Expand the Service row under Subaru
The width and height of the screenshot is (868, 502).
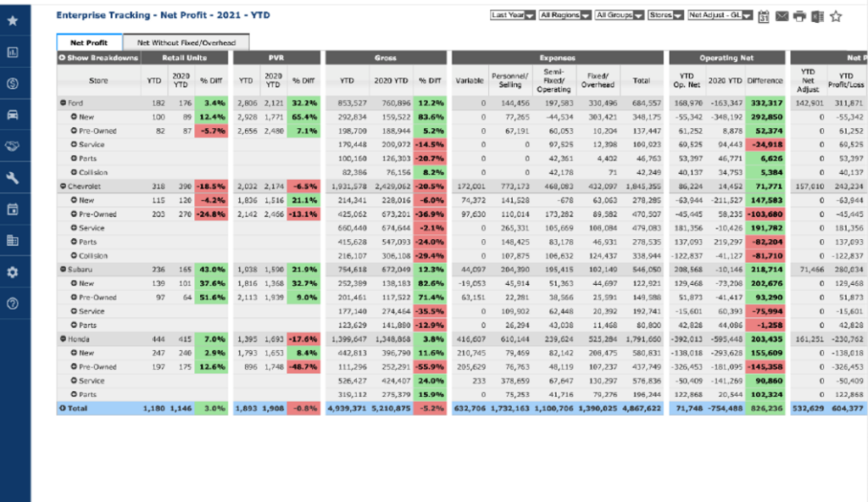(x=74, y=311)
